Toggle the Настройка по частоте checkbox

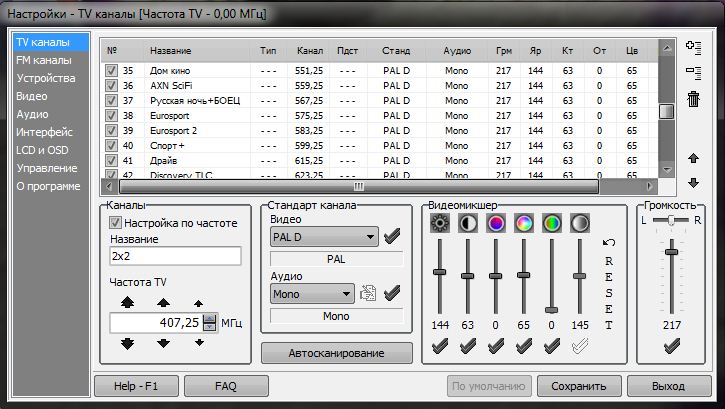point(115,223)
